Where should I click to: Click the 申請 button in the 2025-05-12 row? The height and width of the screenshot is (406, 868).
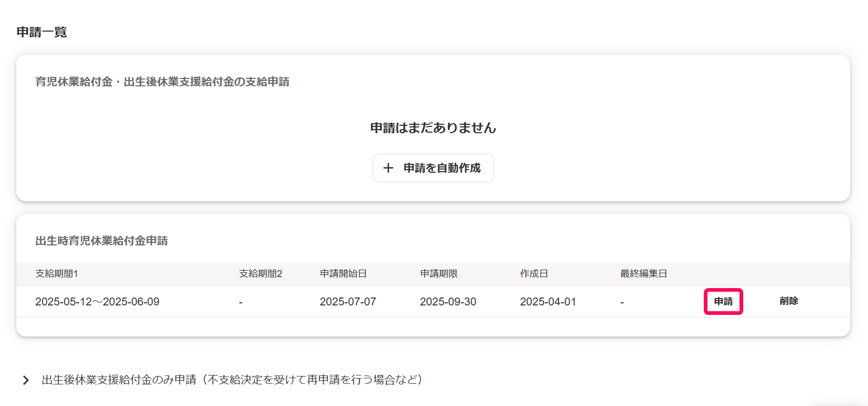[x=723, y=301]
